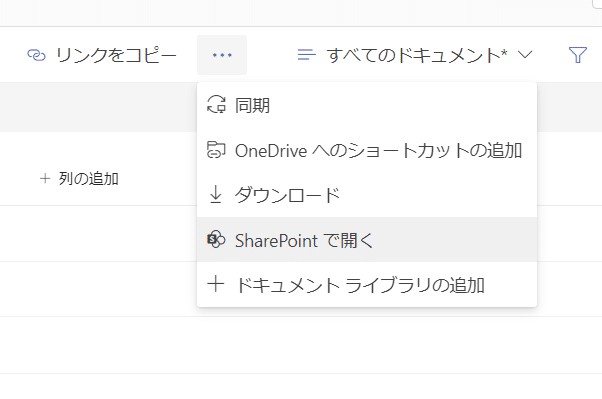Click the 同期 sync icon
This screenshot has width=602, height=399.
[216, 105]
